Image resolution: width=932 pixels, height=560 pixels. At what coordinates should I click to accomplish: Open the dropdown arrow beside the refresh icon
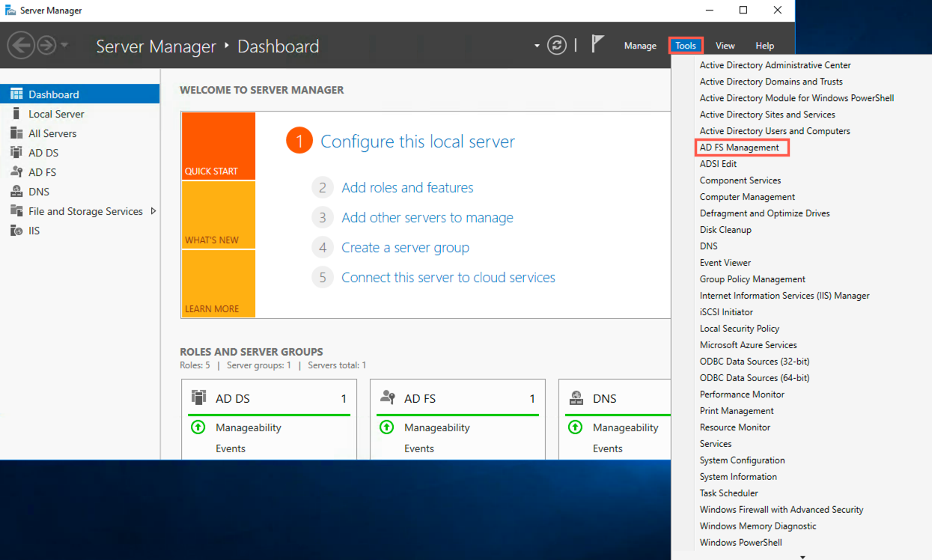pyautogui.click(x=536, y=45)
